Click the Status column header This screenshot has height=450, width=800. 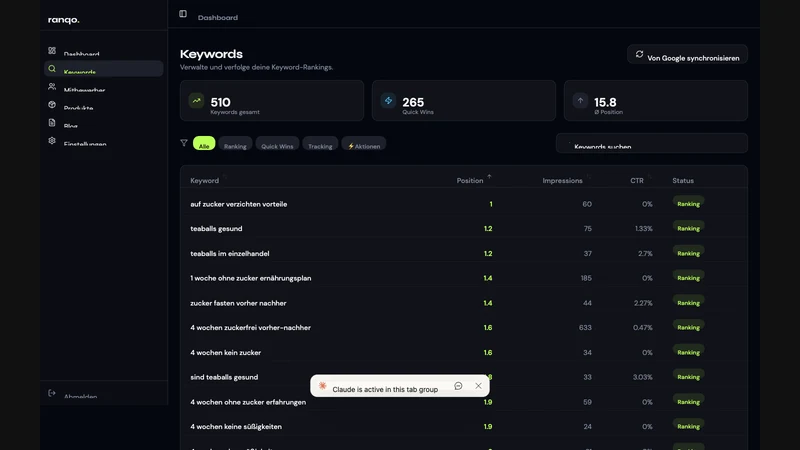coord(683,181)
